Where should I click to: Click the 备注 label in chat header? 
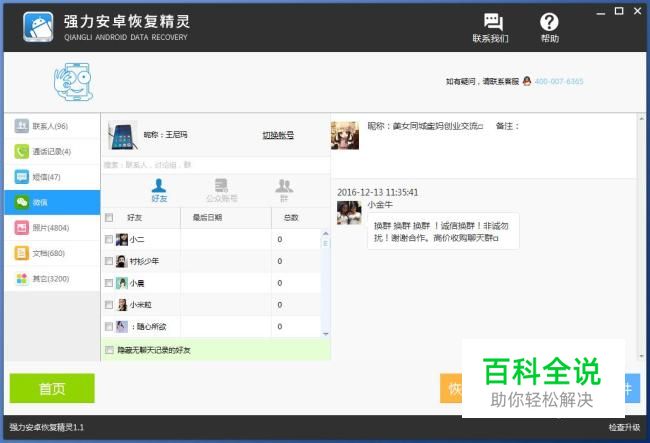click(507, 126)
